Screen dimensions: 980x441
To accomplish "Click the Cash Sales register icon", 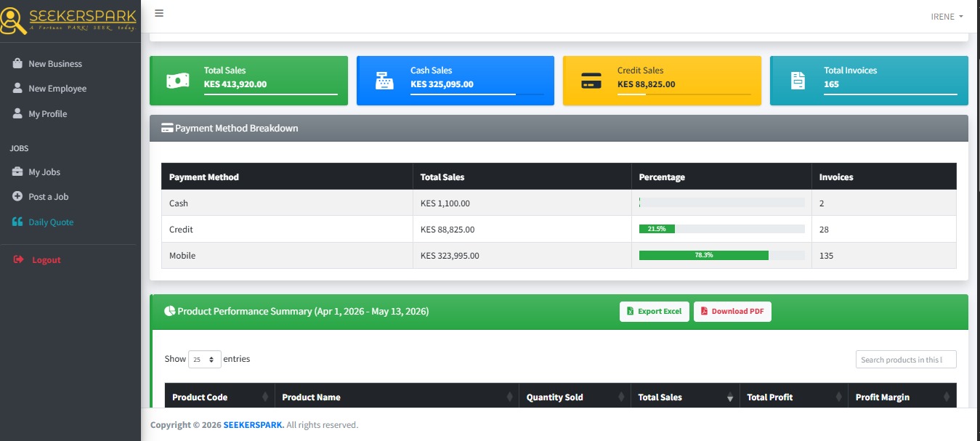I will pos(384,81).
